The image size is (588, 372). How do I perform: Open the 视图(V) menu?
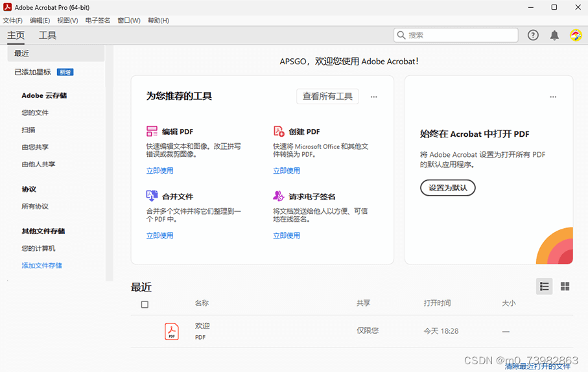click(x=67, y=21)
